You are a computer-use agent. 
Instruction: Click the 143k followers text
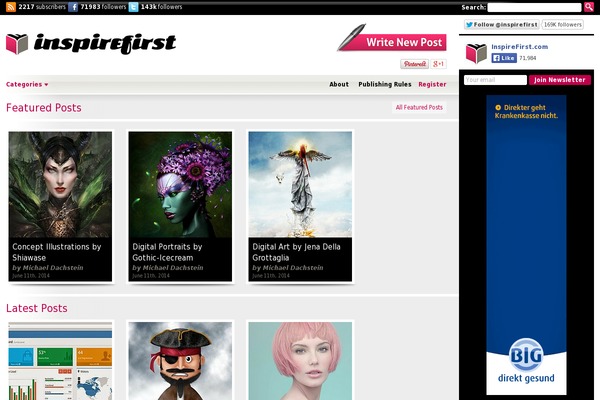pos(161,7)
